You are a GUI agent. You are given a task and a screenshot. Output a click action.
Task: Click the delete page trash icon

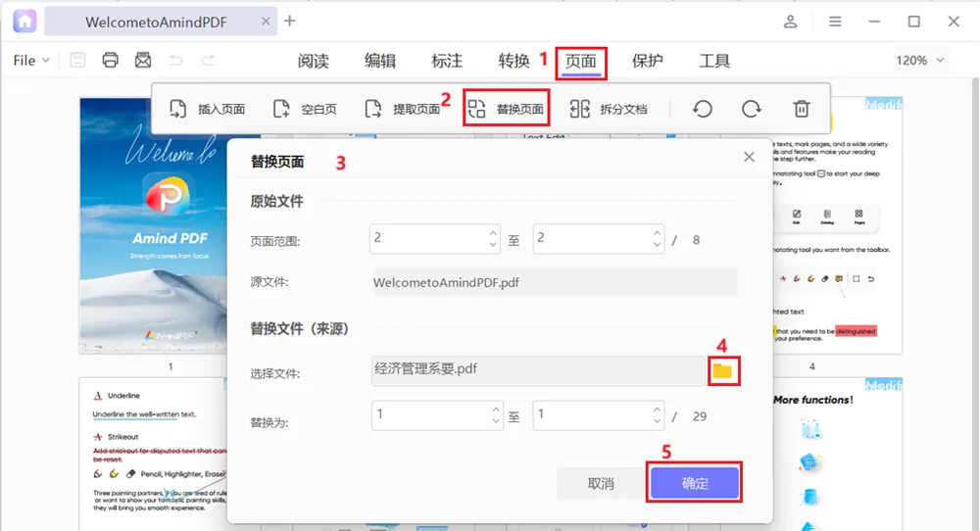coord(802,109)
